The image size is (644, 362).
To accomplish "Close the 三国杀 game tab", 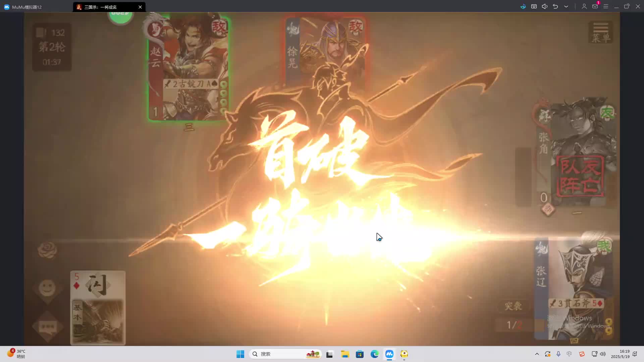I will click(x=140, y=7).
